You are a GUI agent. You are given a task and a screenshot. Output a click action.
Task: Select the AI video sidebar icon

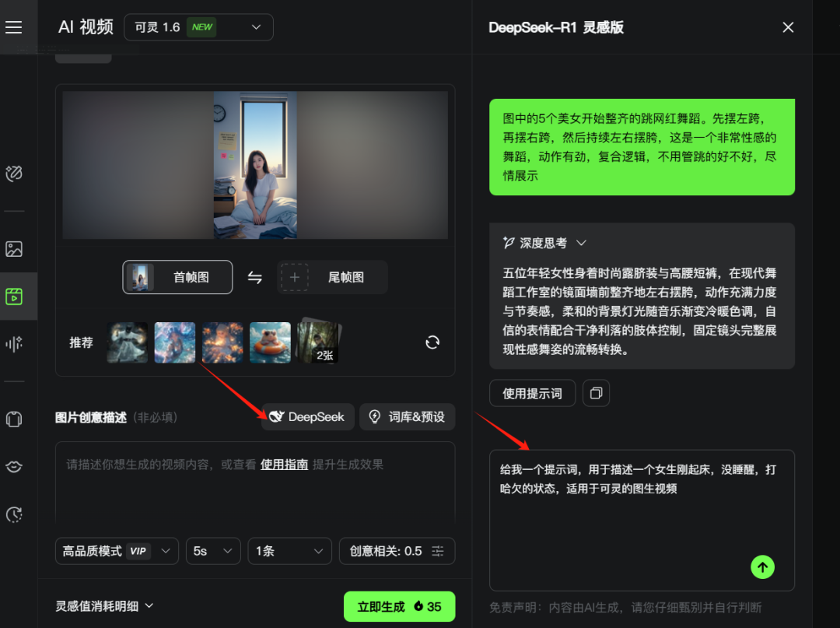pos(14,296)
